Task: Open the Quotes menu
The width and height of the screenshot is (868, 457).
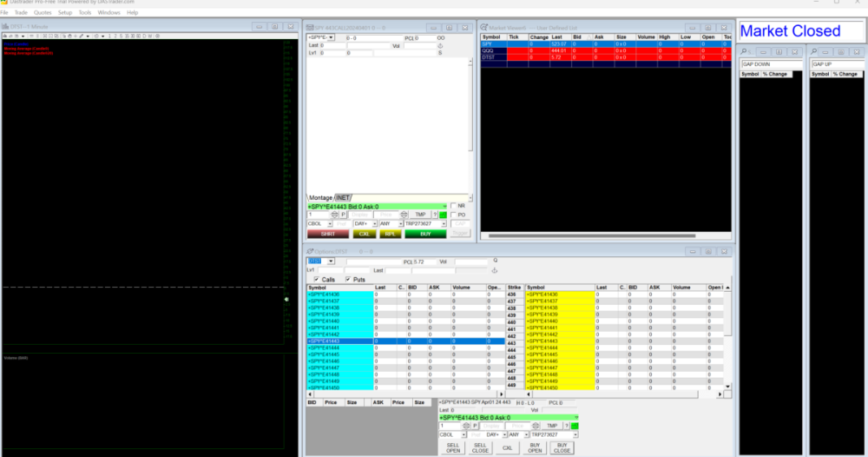Action: (42, 13)
